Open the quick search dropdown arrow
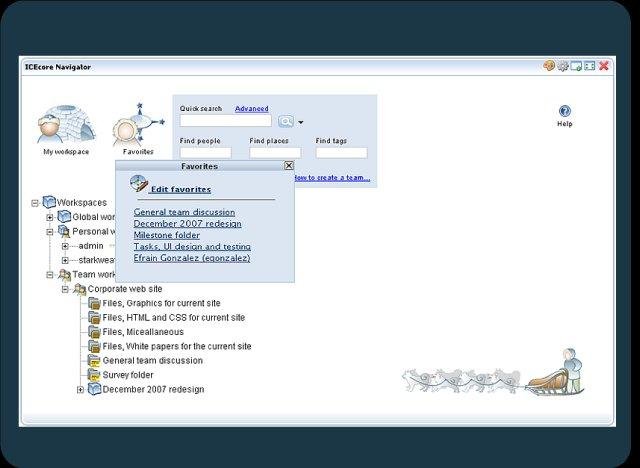The height and width of the screenshot is (468, 640). [x=300, y=122]
